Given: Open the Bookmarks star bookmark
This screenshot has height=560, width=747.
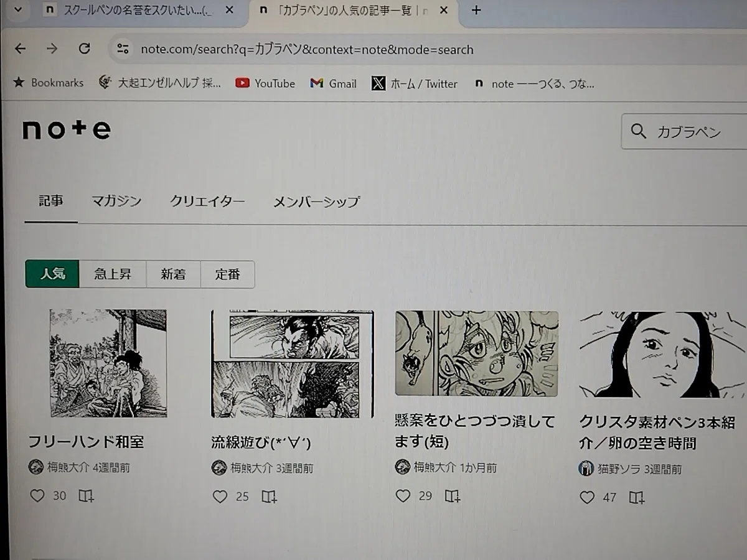Looking at the screenshot, I should pyautogui.click(x=49, y=83).
